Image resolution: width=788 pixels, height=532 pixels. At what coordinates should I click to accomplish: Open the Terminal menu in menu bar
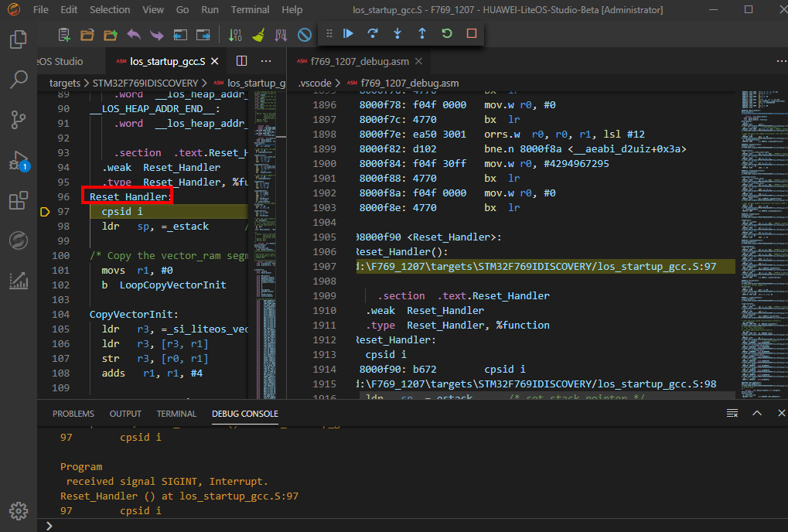point(250,10)
